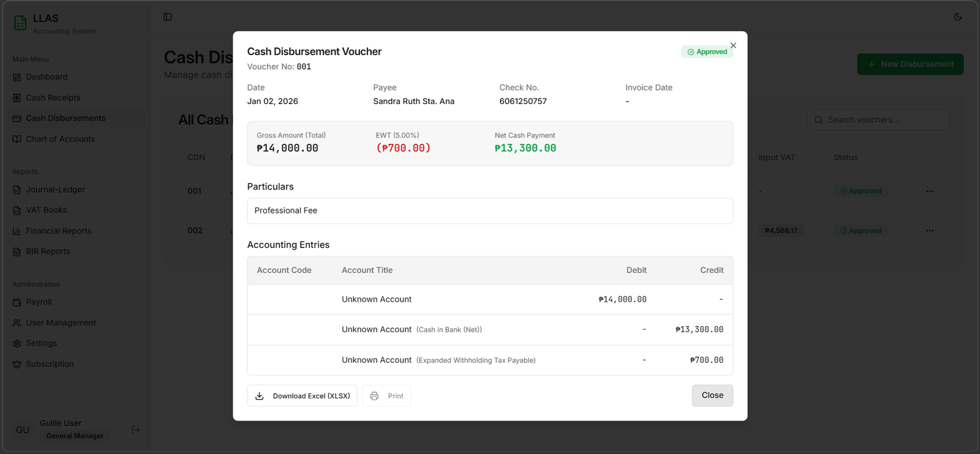Click the User Management people icon
Viewport: 980px width, 454px height.
pyautogui.click(x=17, y=323)
